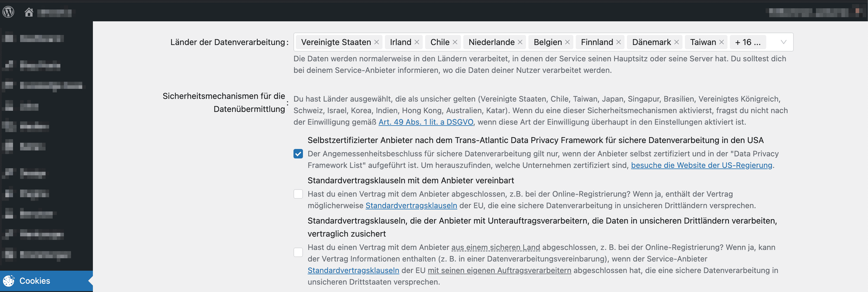Open the Art. 49 Abs. 1 lit. a DSGVO link

point(426,122)
